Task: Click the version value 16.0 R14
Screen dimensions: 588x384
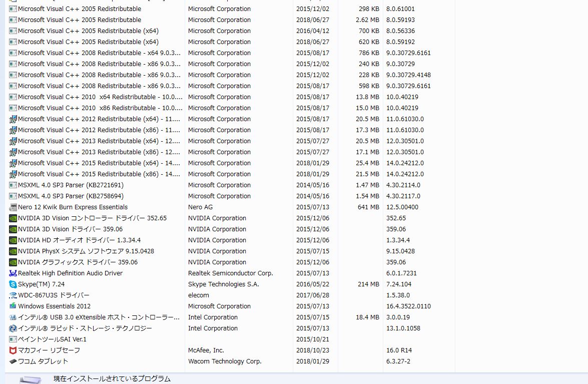Action: 399,350
